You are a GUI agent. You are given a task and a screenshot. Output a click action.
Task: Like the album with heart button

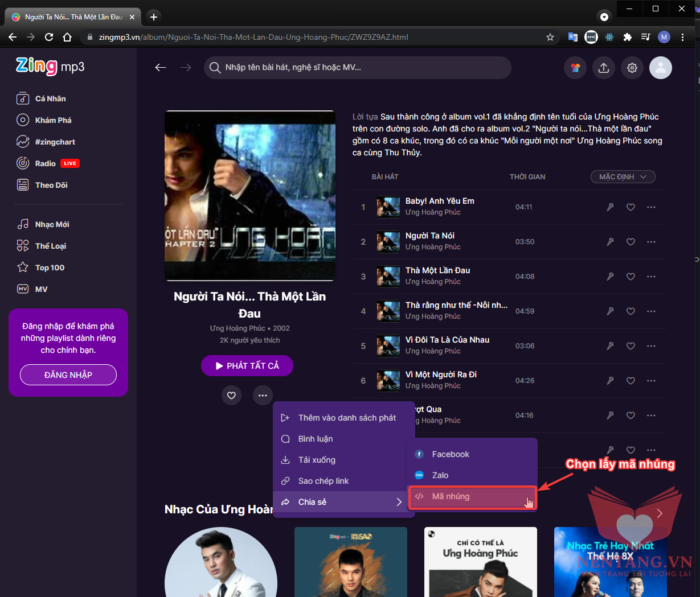pyautogui.click(x=231, y=396)
